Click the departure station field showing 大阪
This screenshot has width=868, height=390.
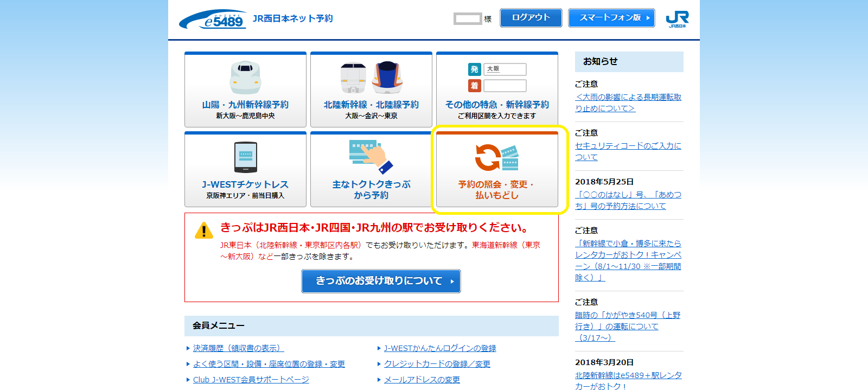coord(505,69)
